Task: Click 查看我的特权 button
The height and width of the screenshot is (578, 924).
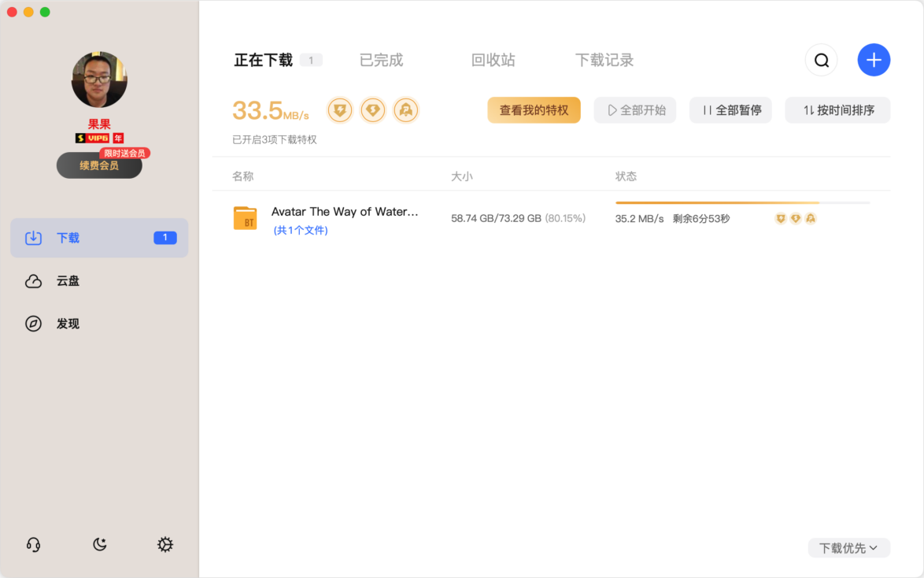Action: pos(534,110)
